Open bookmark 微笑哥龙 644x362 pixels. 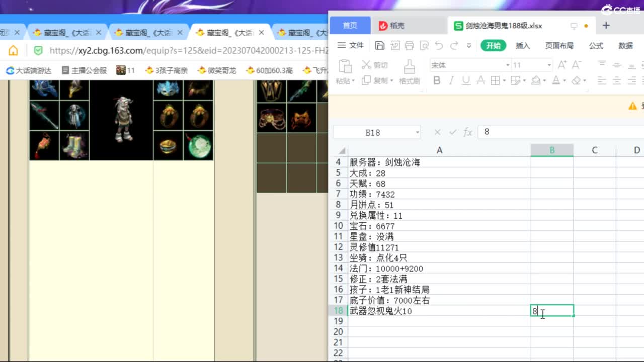pyautogui.click(x=217, y=70)
